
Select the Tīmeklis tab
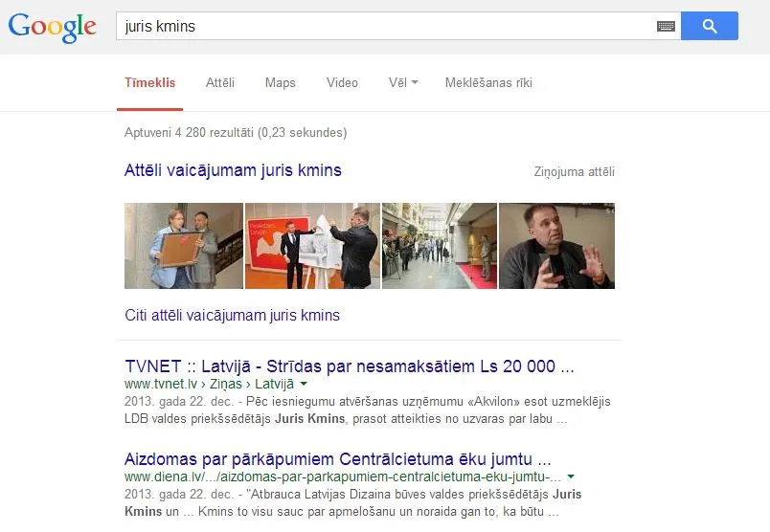149,82
